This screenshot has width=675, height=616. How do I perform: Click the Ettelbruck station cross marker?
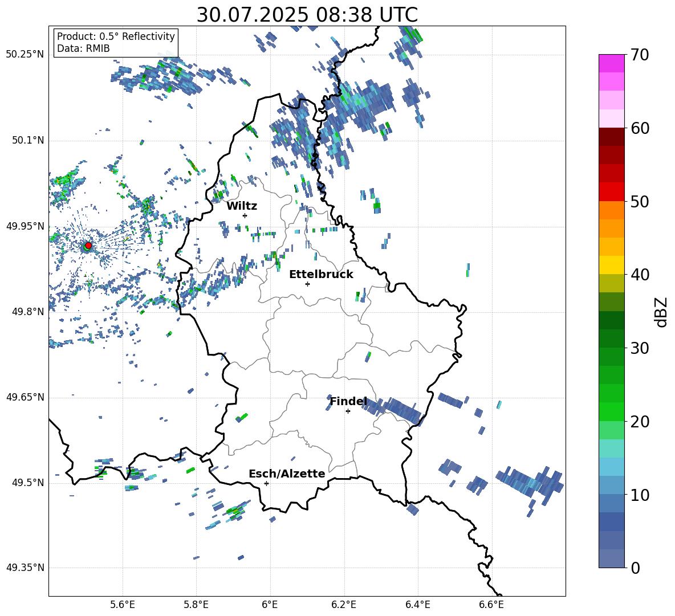pyautogui.click(x=307, y=284)
